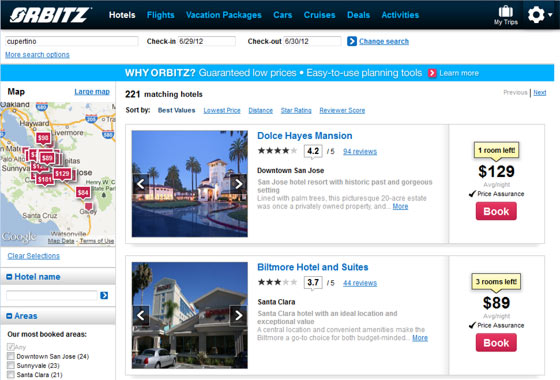Click the Dolce Hayes Mansion photo

pyautogui.click(x=190, y=184)
